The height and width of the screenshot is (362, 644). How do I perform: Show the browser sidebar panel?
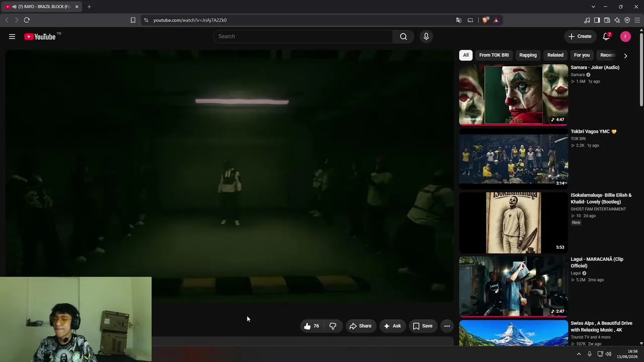pyautogui.click(x=597, y=20)
